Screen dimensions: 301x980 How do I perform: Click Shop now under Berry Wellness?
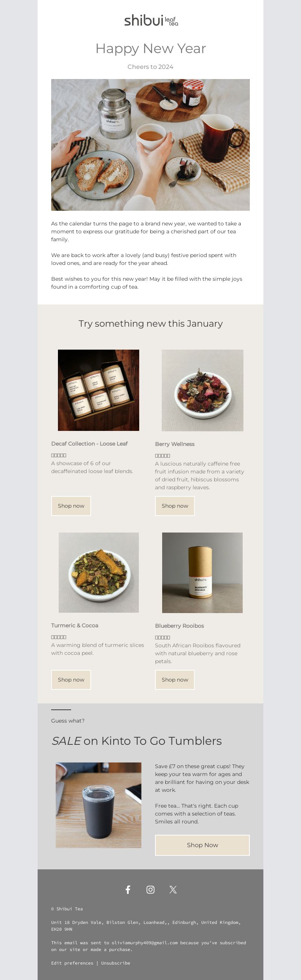(175, 506)
